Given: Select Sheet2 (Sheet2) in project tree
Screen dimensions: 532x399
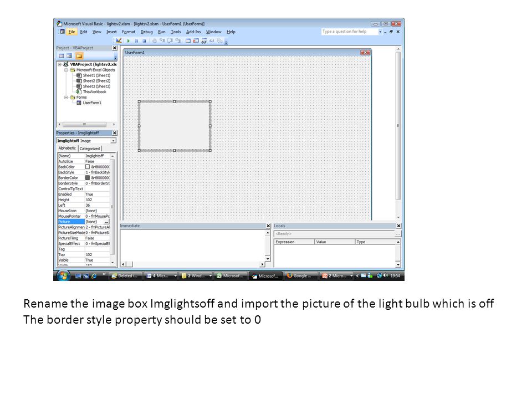Looking at the screenshot, I should pyautogui.click(x=96, y=81).
